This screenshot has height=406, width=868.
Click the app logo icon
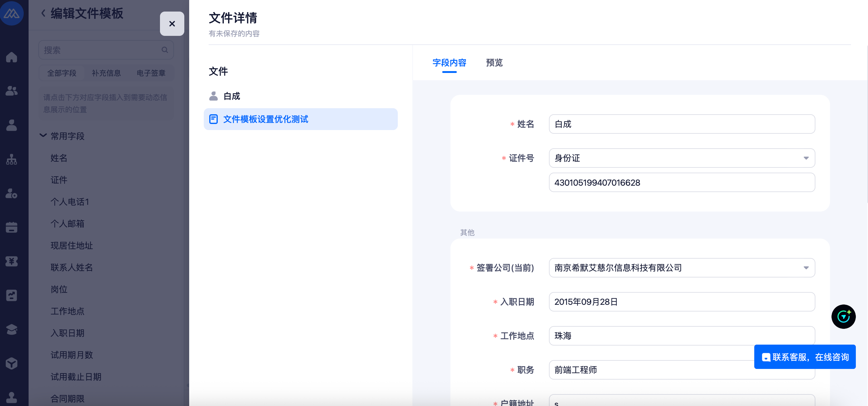pos(12,13)
